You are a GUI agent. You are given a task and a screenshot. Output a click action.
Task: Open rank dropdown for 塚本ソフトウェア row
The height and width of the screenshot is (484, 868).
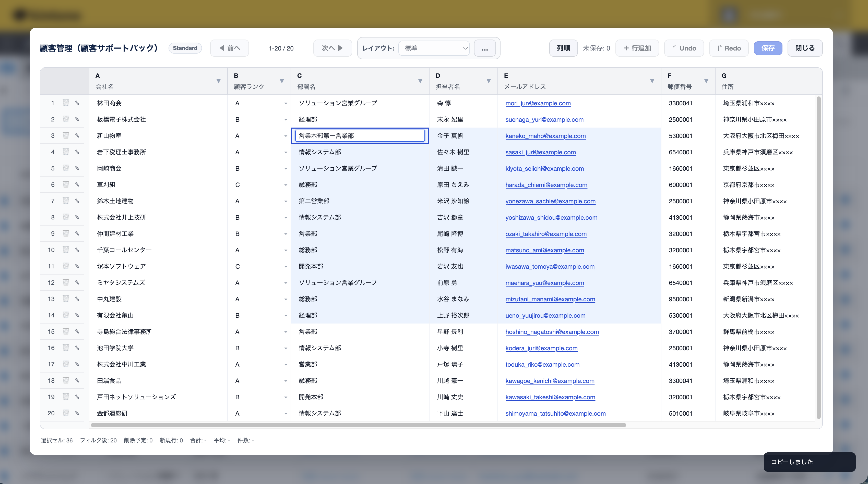tap(286, 267)
